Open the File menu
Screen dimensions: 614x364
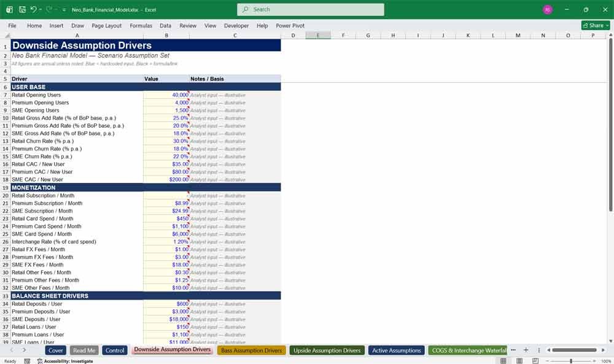click(x=12, y=25)
